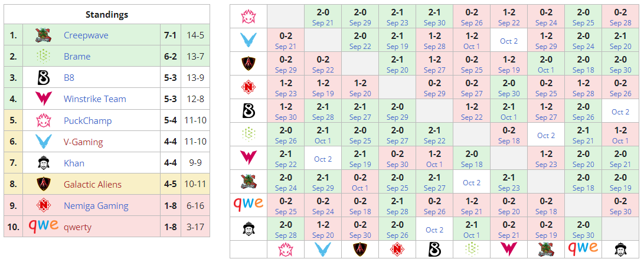Click the PuckChamp team name in Standings
This screenshot has height=262, width=644.
87,120
